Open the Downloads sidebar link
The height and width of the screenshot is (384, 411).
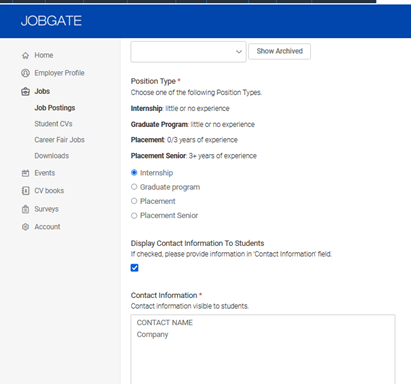pos(52,156)
